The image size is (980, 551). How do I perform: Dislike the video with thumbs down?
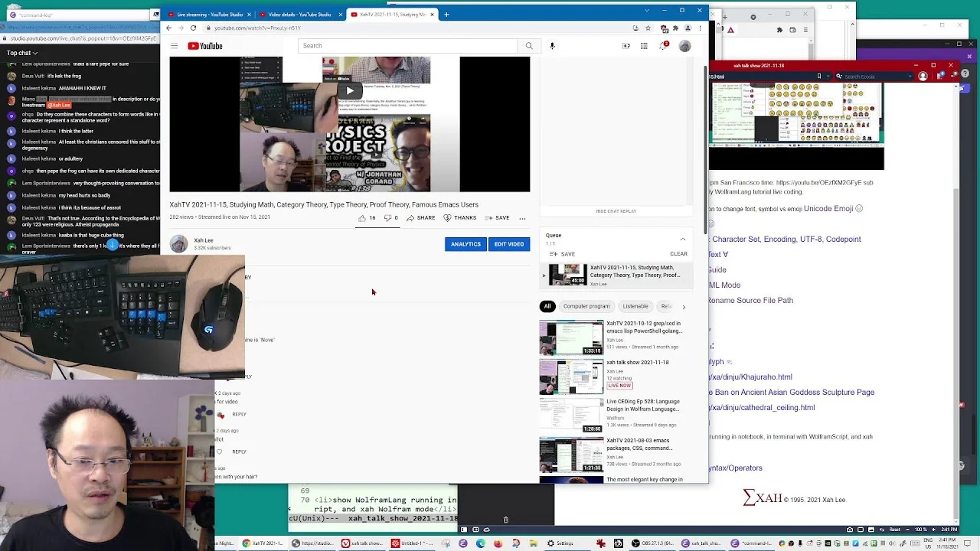pyautogui.click(x=387, y=218)
